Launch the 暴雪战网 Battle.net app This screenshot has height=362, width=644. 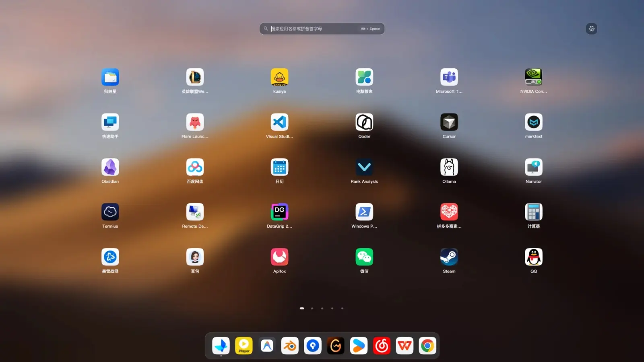pyautogui.click(x=110, y=257)
